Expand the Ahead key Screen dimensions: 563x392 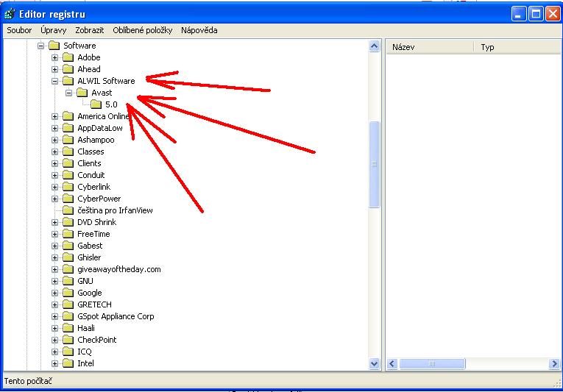(54, 69)
